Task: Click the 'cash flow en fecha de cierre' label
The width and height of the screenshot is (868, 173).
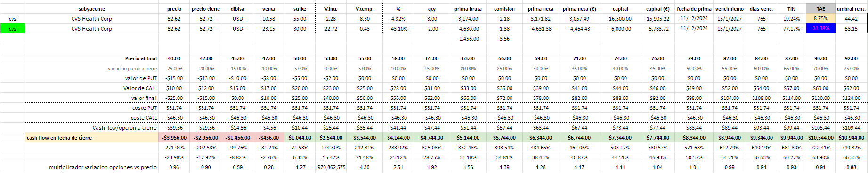Action: (x=59, y=138)
